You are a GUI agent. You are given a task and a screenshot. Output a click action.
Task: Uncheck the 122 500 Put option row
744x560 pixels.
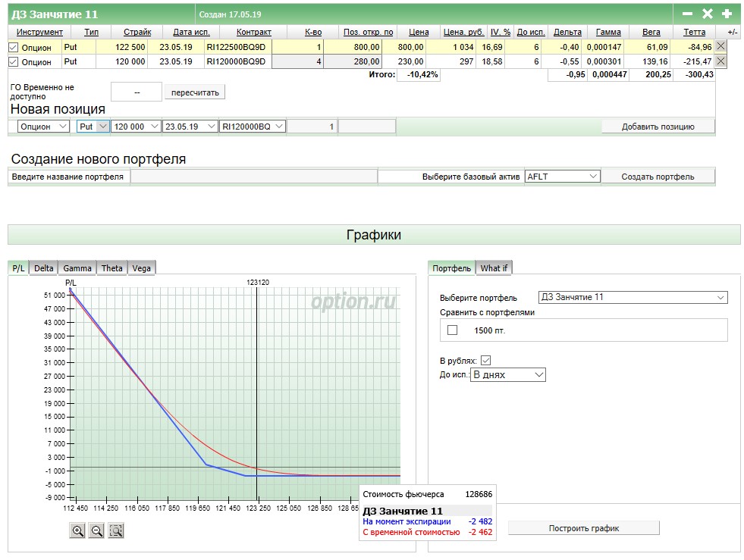coord(13,47)
